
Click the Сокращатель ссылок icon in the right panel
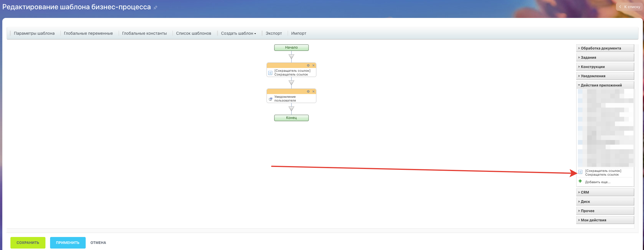pos(580,172)
